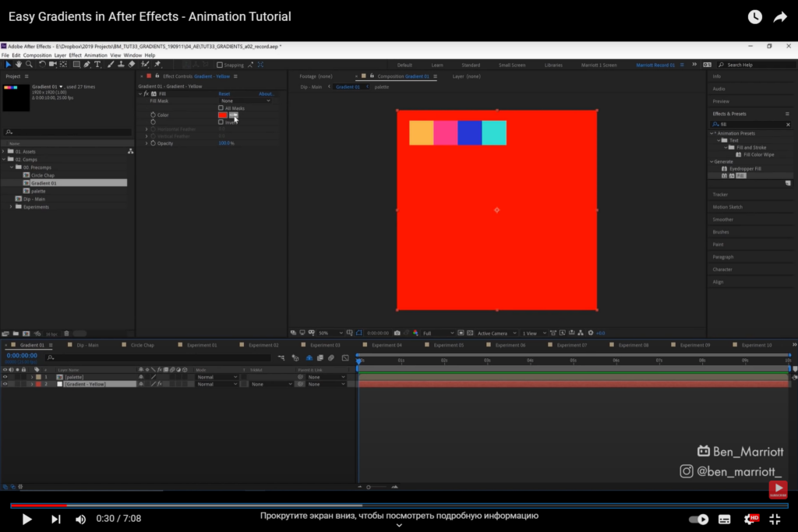Select the Clone Stamp tool
The height and width of the screenshot is (532, 798).
point(121,65)
